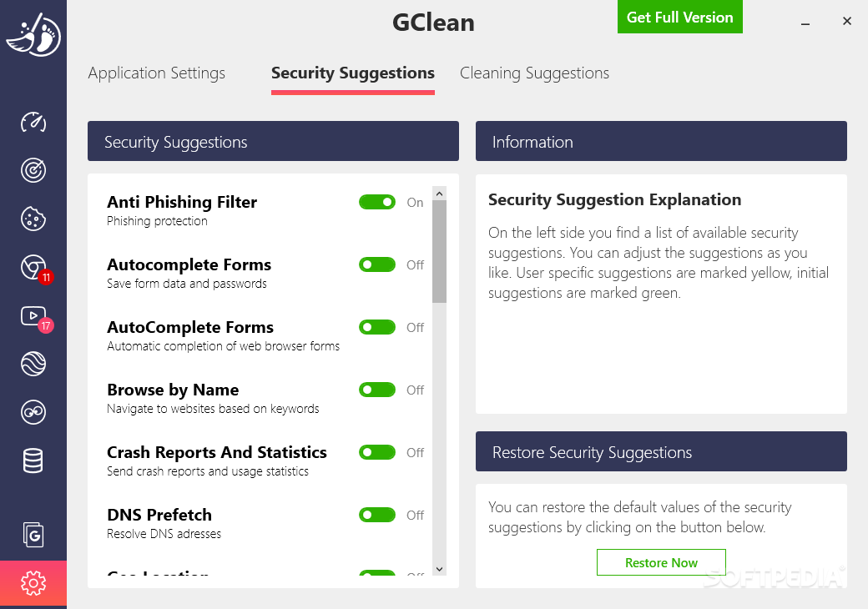Switch to the Application Settings tab
Image resolution: width=868 pixels, height=609 pixels.
pyautogui.click(x=157, y=73)
